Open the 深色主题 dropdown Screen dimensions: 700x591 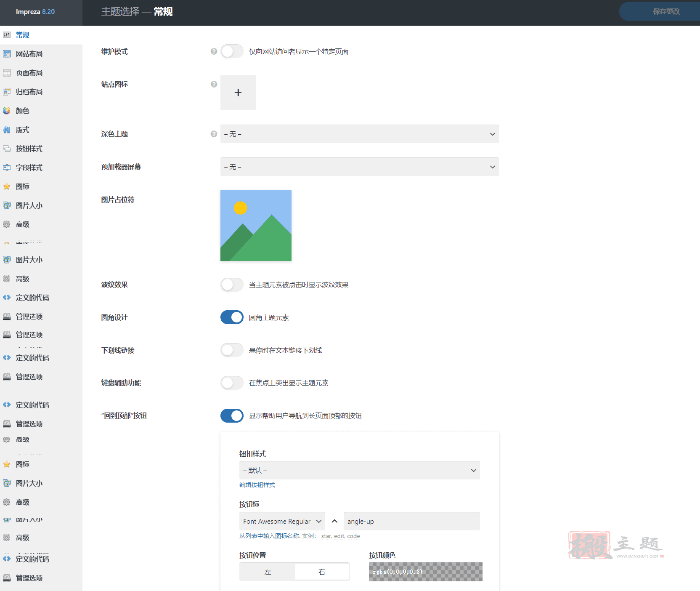pyautogui.click(x=360, y=134)
